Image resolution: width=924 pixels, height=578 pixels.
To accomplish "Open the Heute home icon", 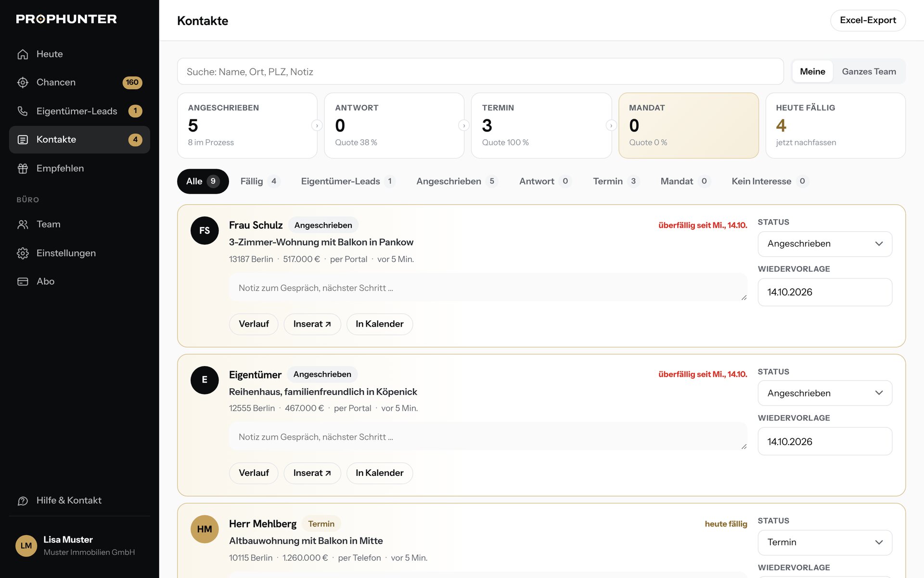I will [x=23, y=54].
